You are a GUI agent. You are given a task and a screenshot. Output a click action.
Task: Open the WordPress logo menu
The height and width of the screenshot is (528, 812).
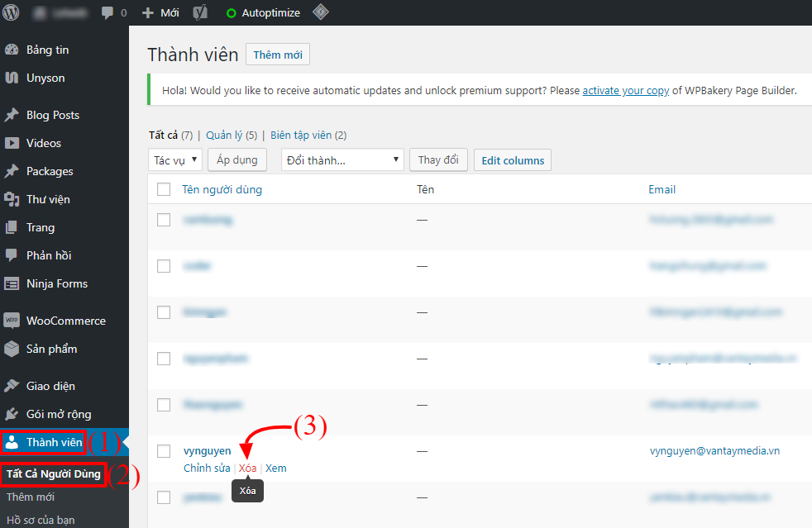pos(11,12)
